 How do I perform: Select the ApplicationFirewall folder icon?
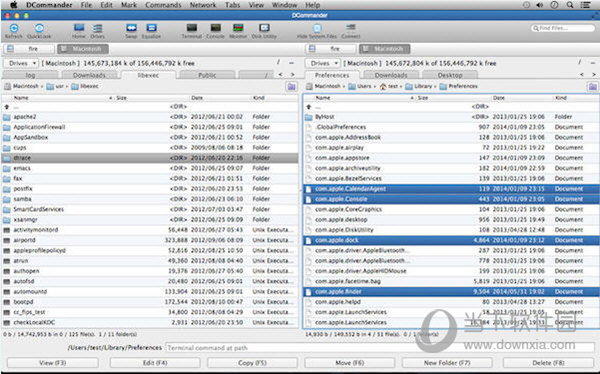7,127
